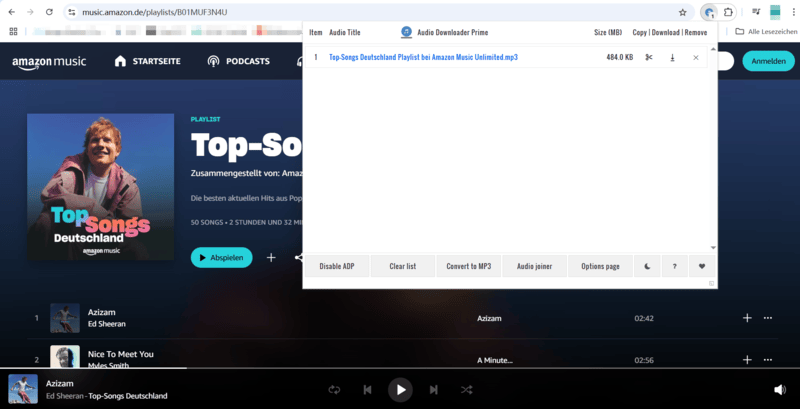Click Nice To Meet You track title
The image size is (800, 409).
[120, 354]
